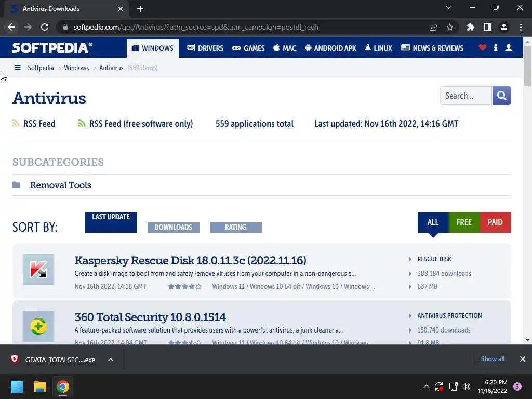Viewport: 532px width, 399px height.
Task: Open the hamburger menu in breadcrumb bar
Action: pos(17,68)
